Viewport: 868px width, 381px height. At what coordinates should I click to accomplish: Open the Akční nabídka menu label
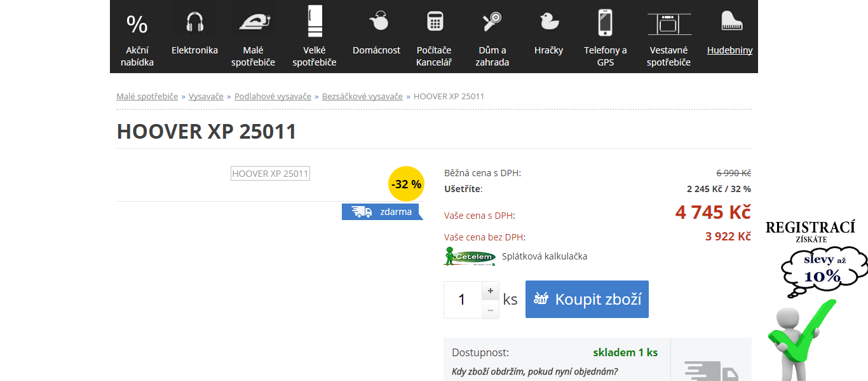click(137, 56)
